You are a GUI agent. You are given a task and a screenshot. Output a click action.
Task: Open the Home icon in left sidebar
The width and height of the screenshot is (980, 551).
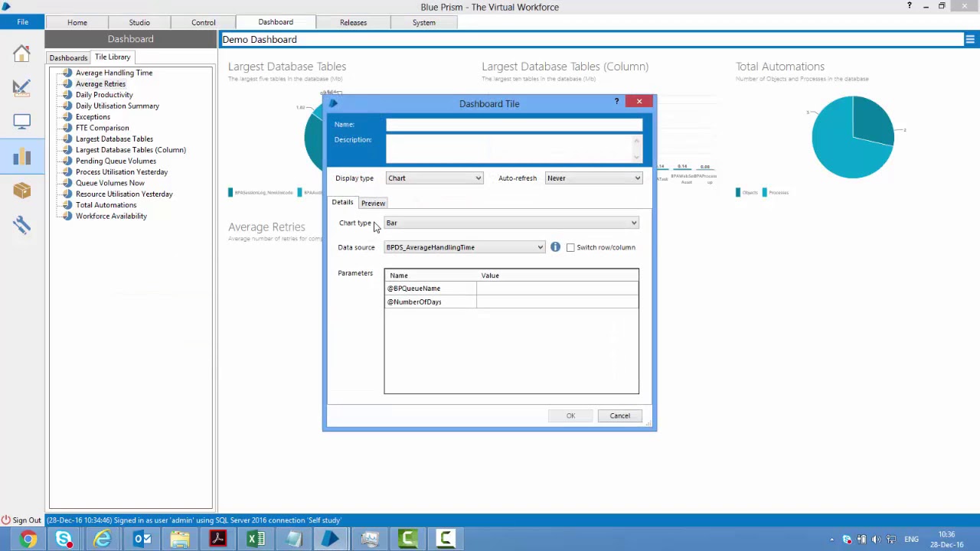tap(21, 53)
